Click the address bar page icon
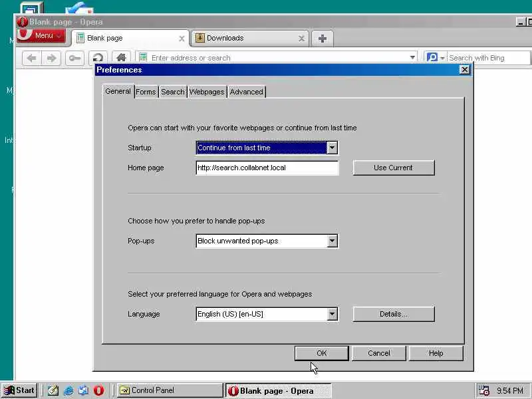 143,57
